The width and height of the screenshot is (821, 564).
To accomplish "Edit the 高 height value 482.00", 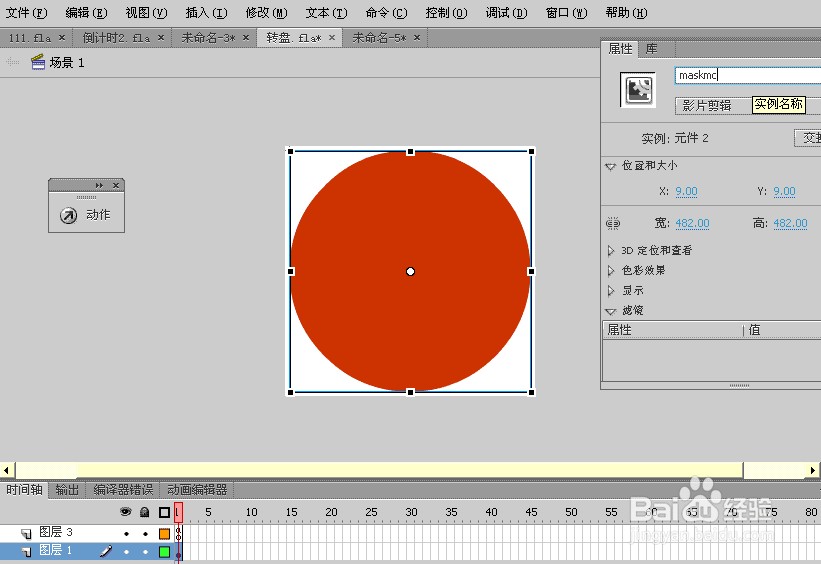I will click(790, 224).
